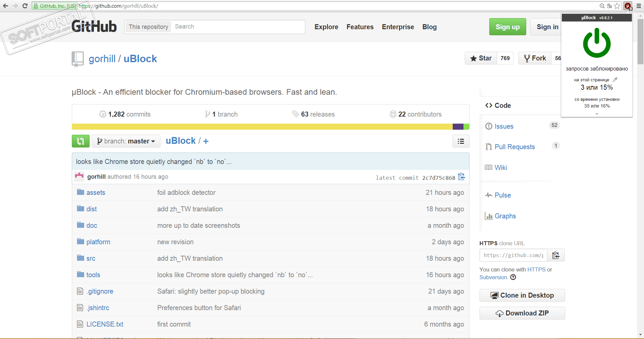Viewport: 644px width, 339px height.
Task: Click the browser back arrow
Action: (x=5, y=6)
